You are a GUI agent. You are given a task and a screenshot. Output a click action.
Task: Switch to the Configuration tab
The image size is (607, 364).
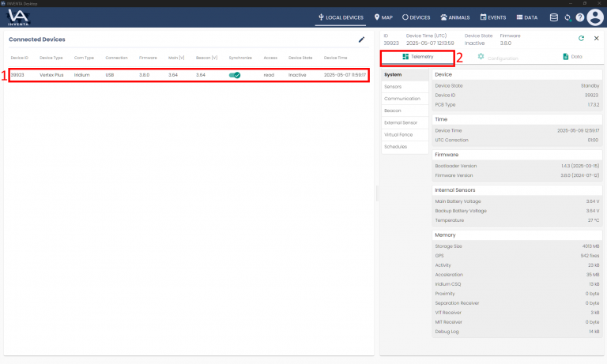click(498, 58)
